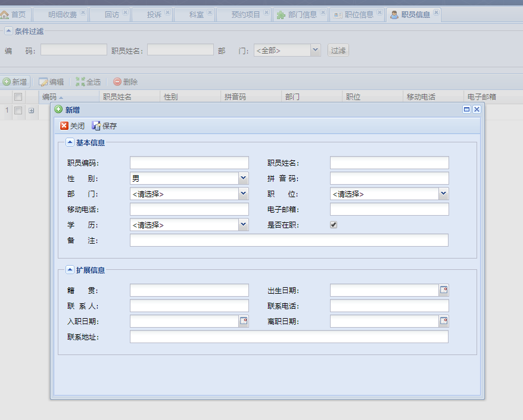Open the 职位 dropdown in the dialog
Image resolution: width=523 pixels, height=420 pixels.
(x=443, y=194)
